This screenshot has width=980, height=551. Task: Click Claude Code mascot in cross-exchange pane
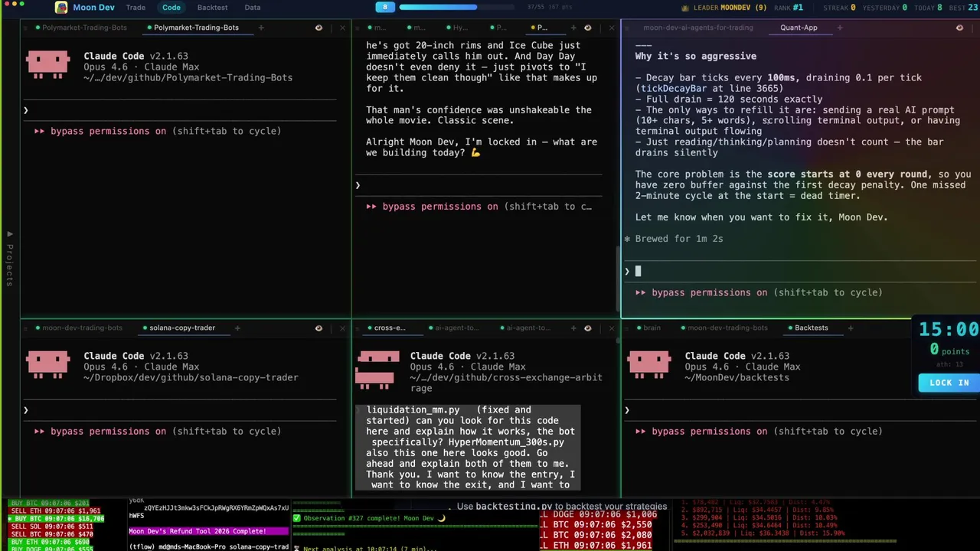click(378, 371)
